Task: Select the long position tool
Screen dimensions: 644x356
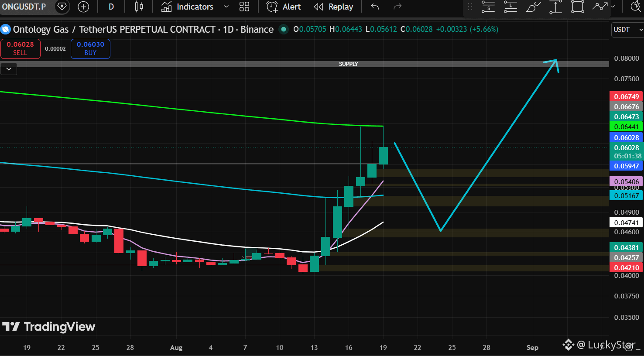Action: (x=510, y=7)
